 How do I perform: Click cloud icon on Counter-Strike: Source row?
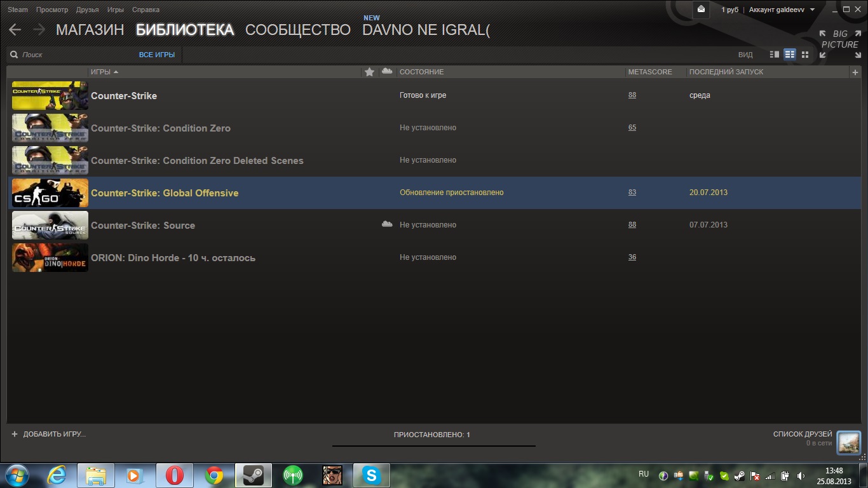(x=387, y=224)
